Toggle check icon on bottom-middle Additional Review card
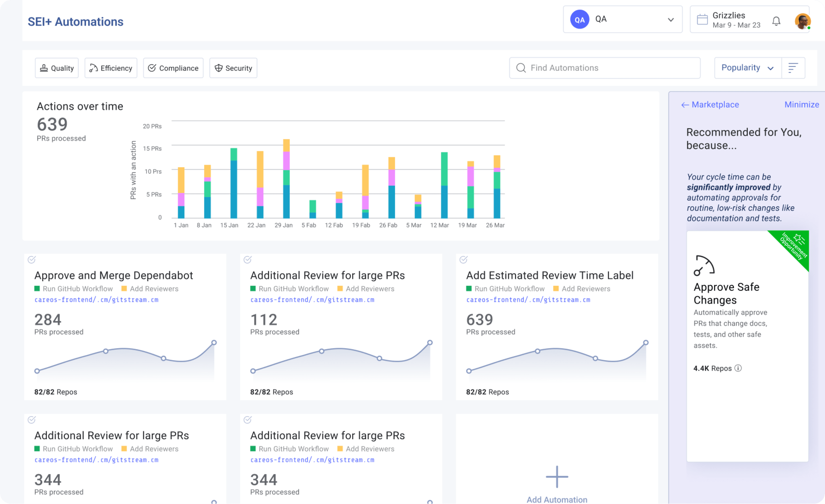Viewport: 825px width, 504px height. point(247,420)
